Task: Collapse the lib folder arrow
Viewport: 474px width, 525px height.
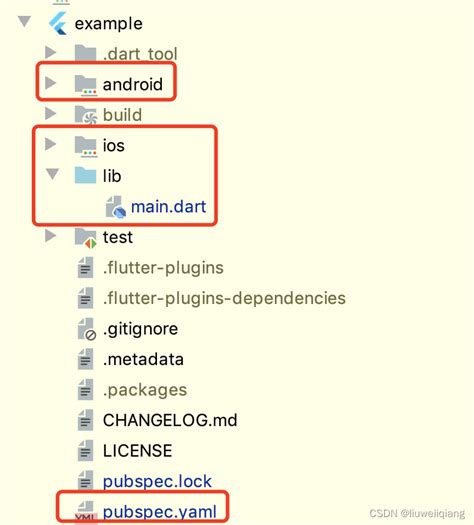Action: [x=53, y=174]
